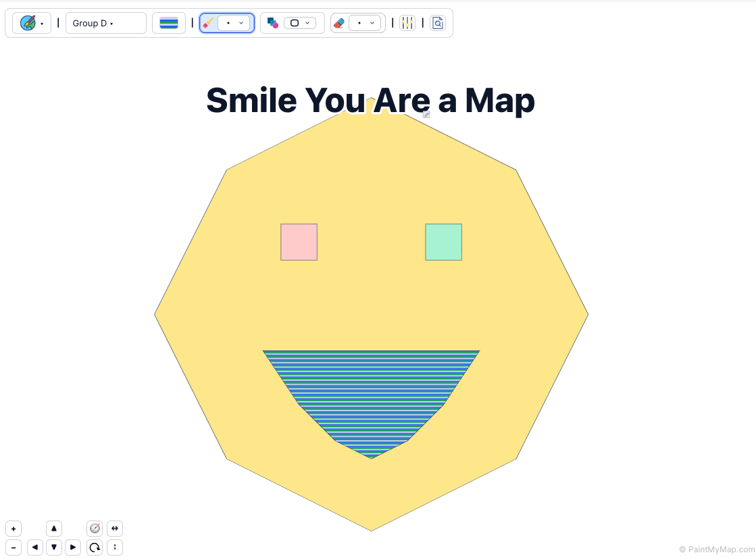Toggle horizontal flip arrows
This screenshot has width=756, height=559.
[x=115, y=529]
